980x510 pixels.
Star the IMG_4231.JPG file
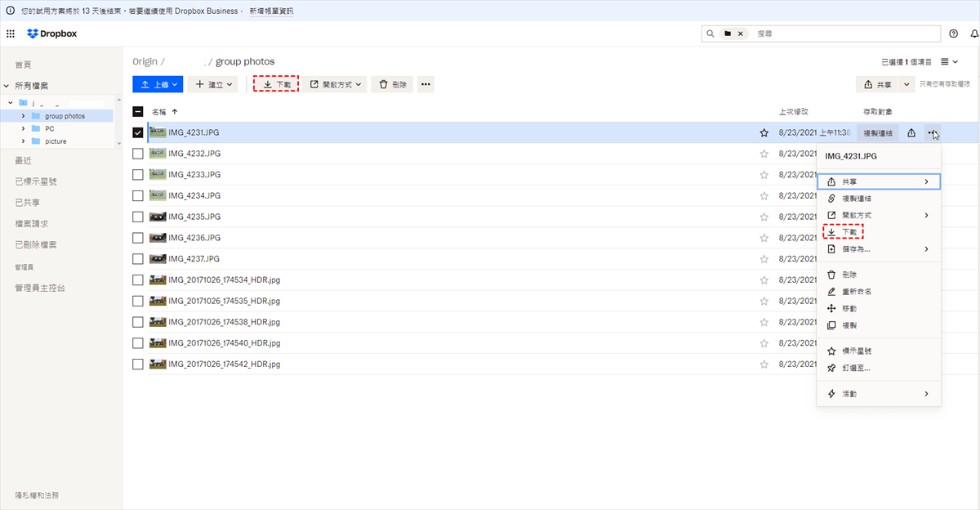pyautogui.click(x=764, y=132)
